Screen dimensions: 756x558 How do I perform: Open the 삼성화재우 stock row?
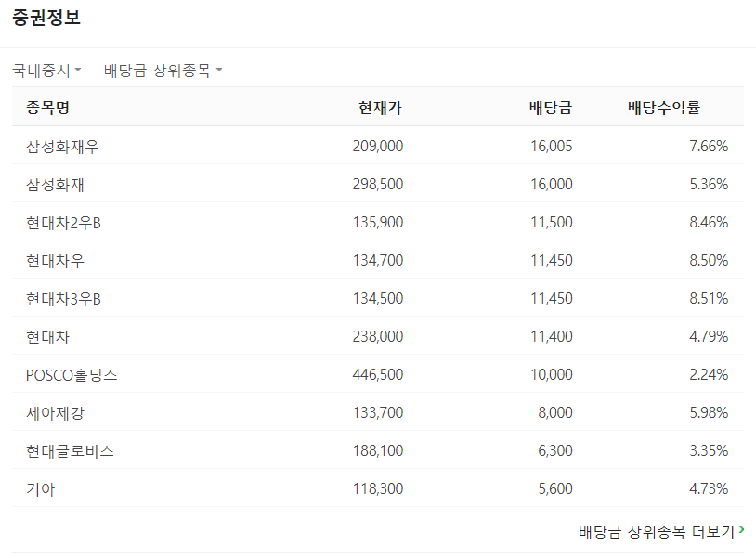(x=377, y=146)
